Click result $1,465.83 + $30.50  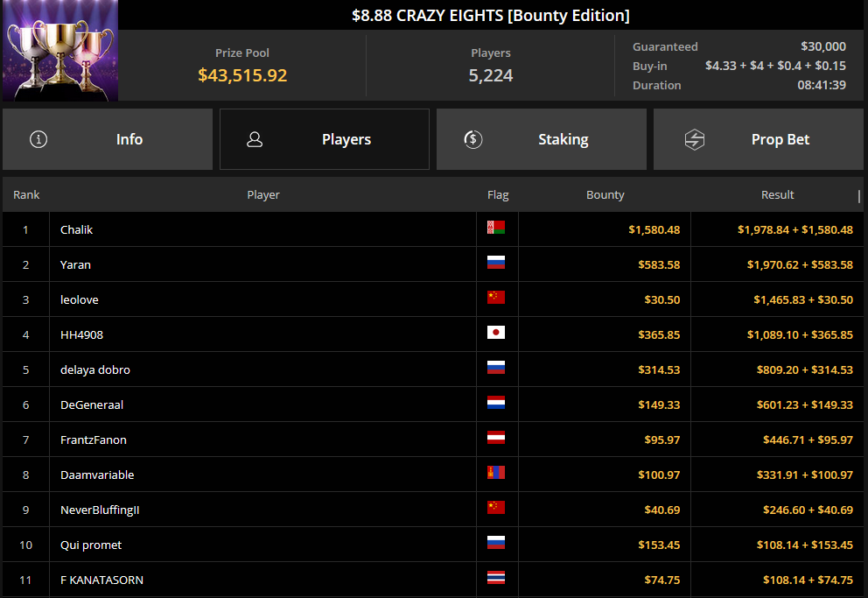coord(803,299)
